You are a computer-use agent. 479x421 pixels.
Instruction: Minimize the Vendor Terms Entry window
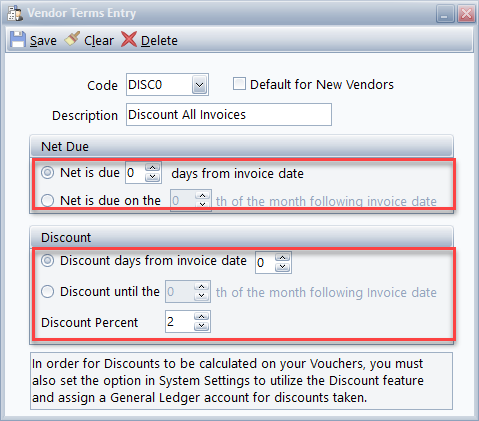445,14
